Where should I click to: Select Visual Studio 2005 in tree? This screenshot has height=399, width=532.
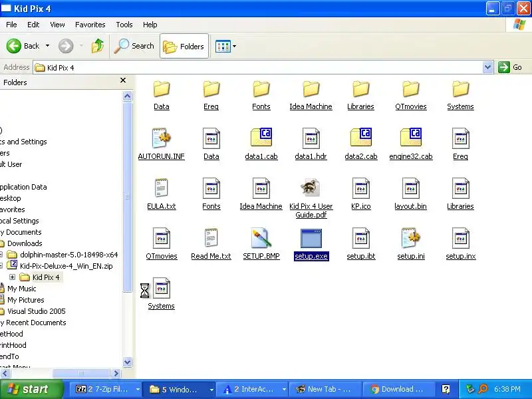tap(37, 311)
